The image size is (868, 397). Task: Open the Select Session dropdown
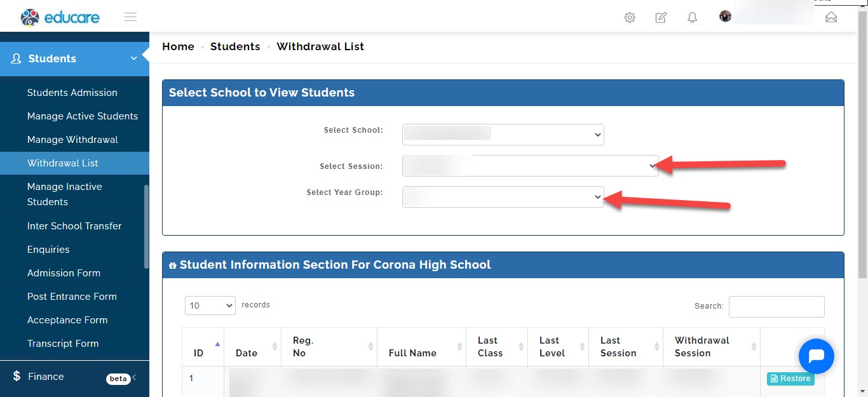tap(530, 166)
